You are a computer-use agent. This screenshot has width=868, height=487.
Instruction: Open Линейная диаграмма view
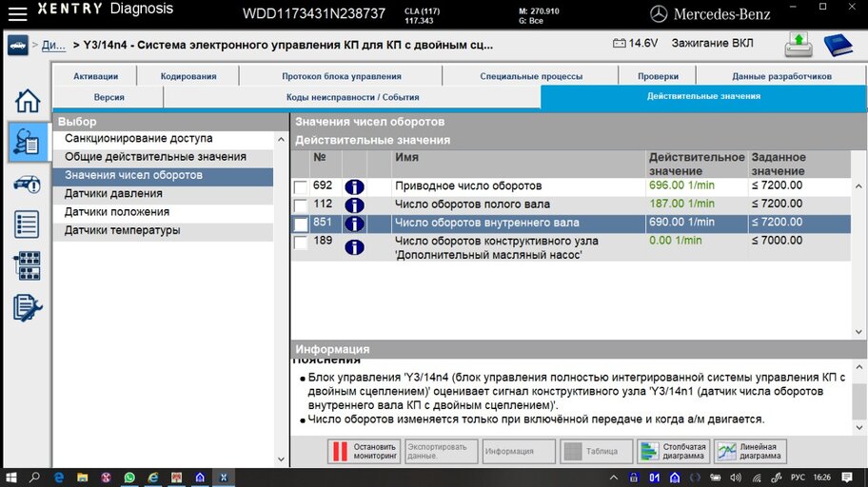pos(750,452)
